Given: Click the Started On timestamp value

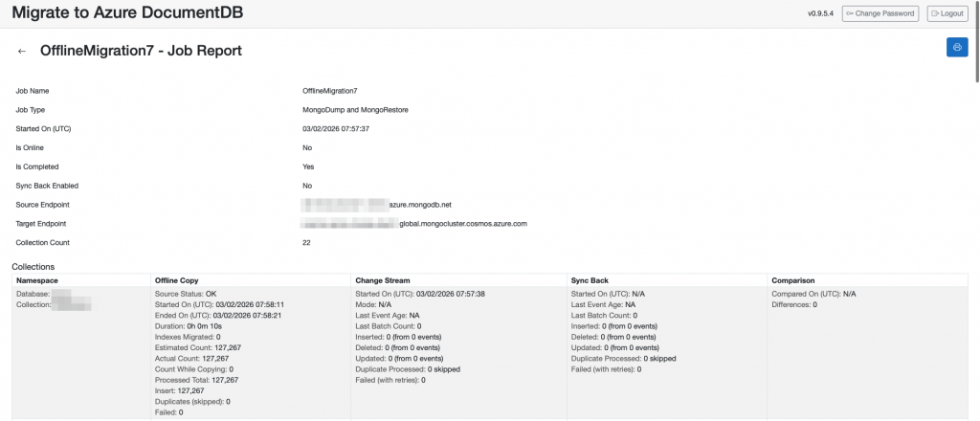Looking at the screenshot, I should (x=336, y=129).
